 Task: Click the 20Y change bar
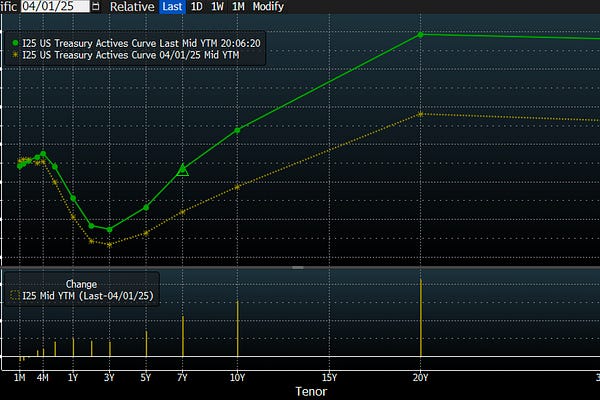coord(421,318)
